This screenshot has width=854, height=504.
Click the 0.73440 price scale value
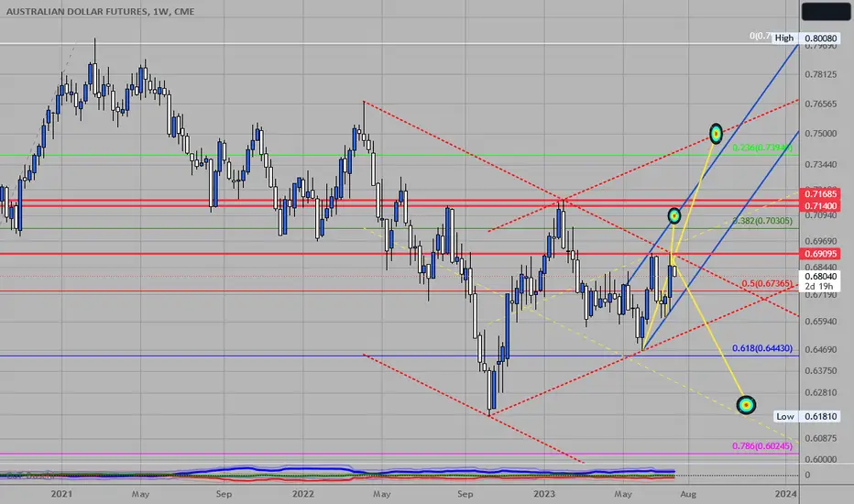click(821, 164)
